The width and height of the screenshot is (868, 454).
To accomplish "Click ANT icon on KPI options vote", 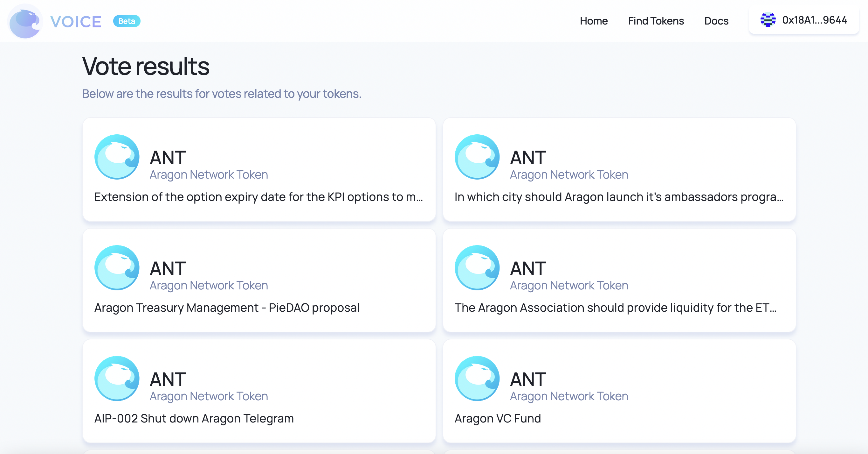I will (117, 157).
